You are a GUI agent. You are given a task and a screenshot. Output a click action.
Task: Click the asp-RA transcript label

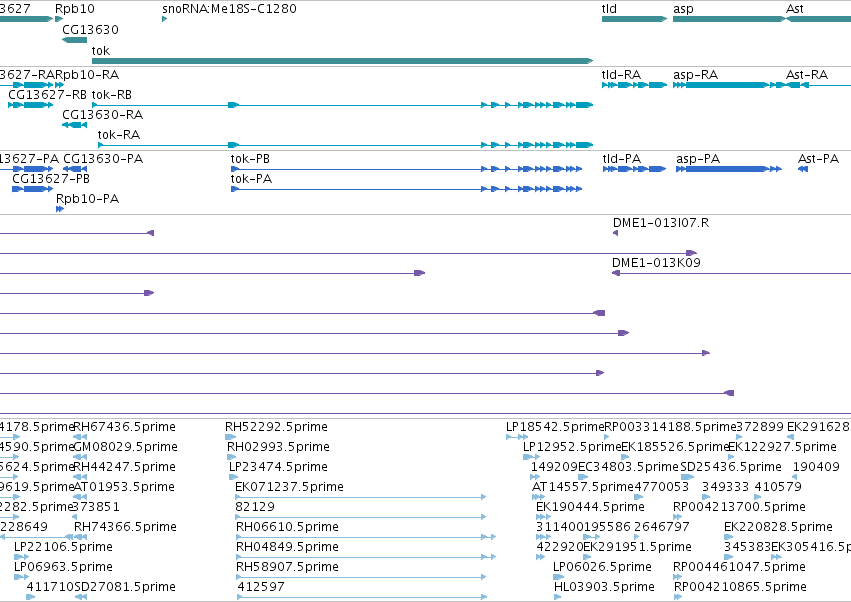pyautogui.click(x=696, y=75)
